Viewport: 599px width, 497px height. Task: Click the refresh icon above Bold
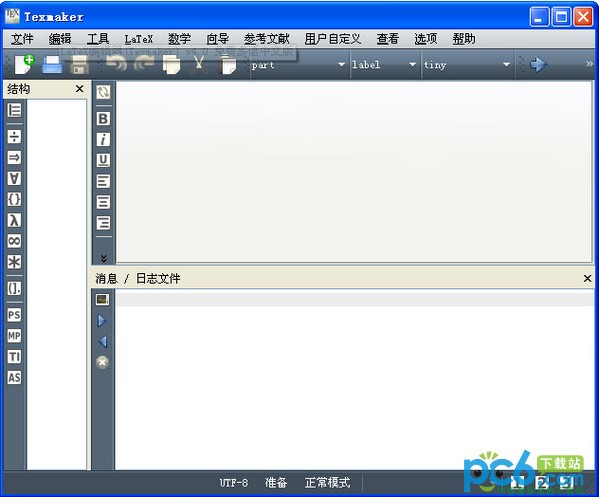pyautogui.click(x=103, y=92)
